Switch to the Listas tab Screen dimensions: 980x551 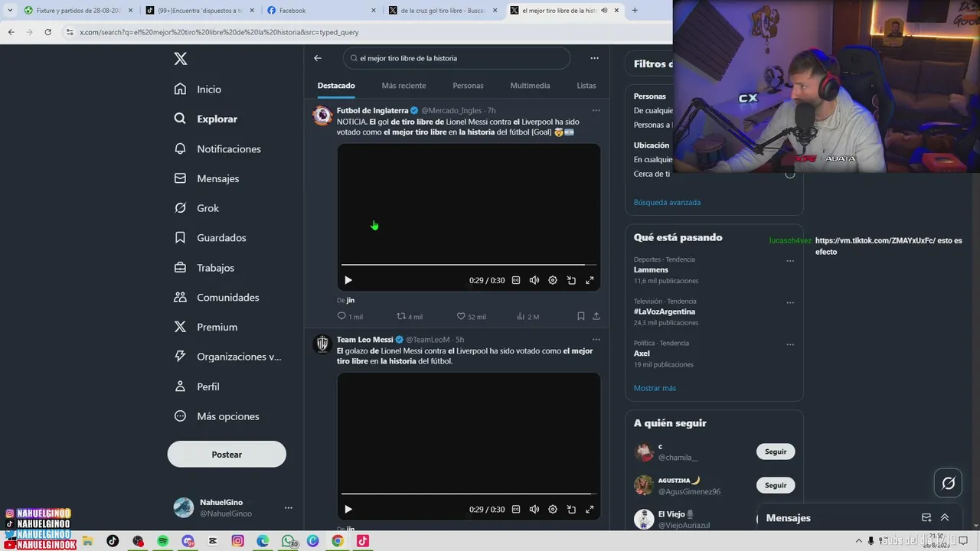click(x=586, y=86)
